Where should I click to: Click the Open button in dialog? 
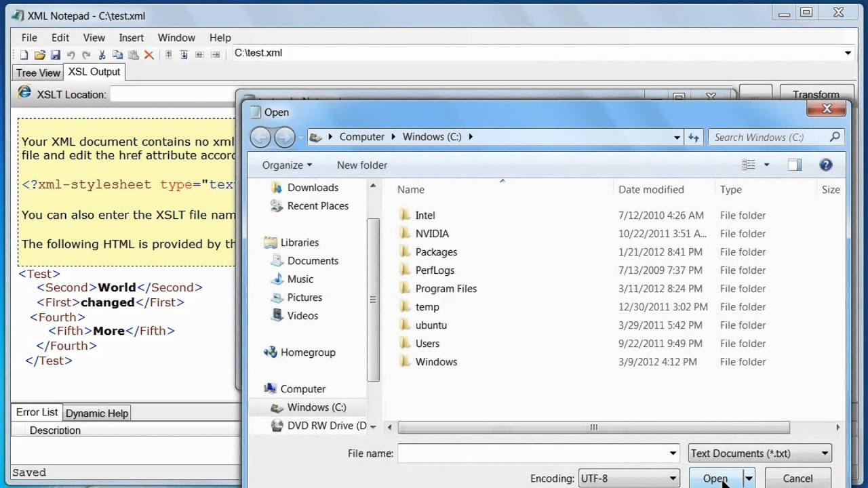click(716, 479)
